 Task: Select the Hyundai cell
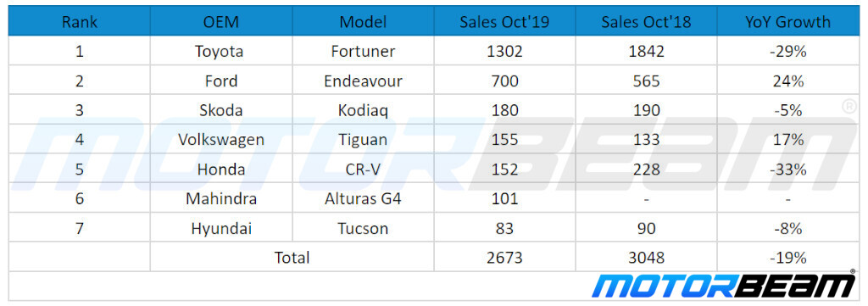click(x=221, y=228)
